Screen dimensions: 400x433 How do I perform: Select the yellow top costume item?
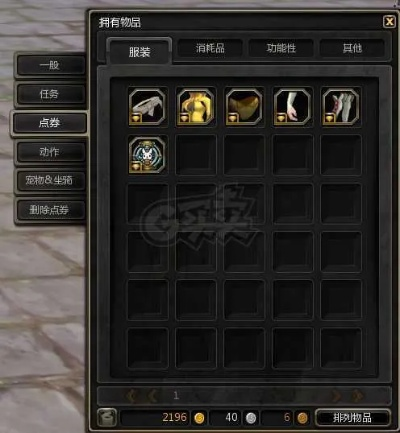(195, 107)
